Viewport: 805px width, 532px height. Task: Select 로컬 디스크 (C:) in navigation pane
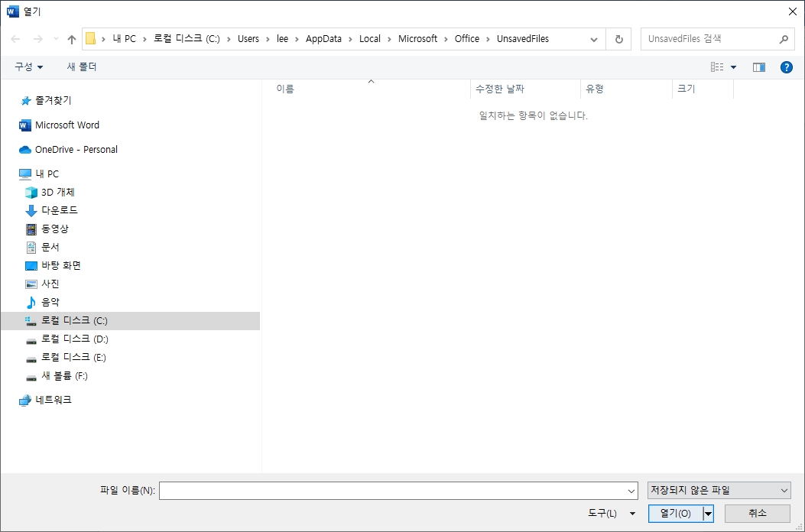point(131,321)
